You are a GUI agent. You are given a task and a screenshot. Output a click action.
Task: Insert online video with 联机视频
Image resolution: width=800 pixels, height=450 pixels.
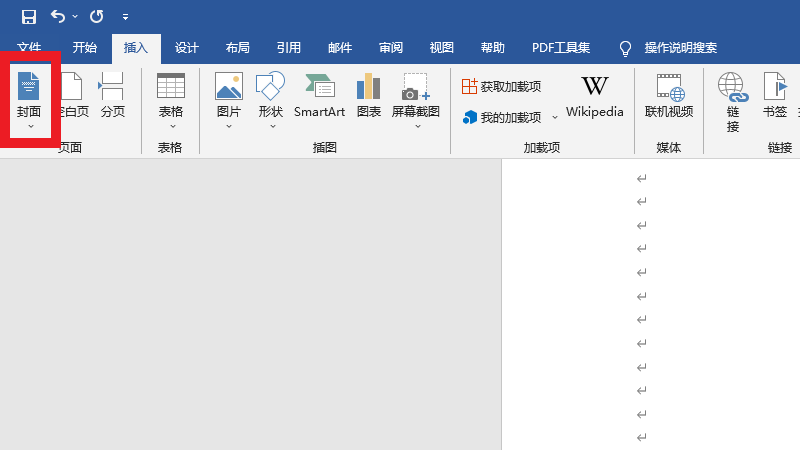[x=669, y=97]
